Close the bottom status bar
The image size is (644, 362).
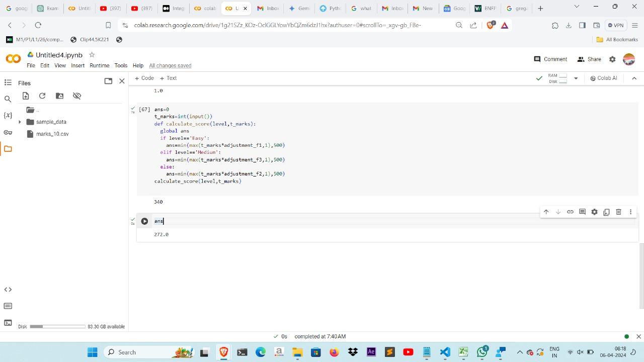tap(638, 336)
